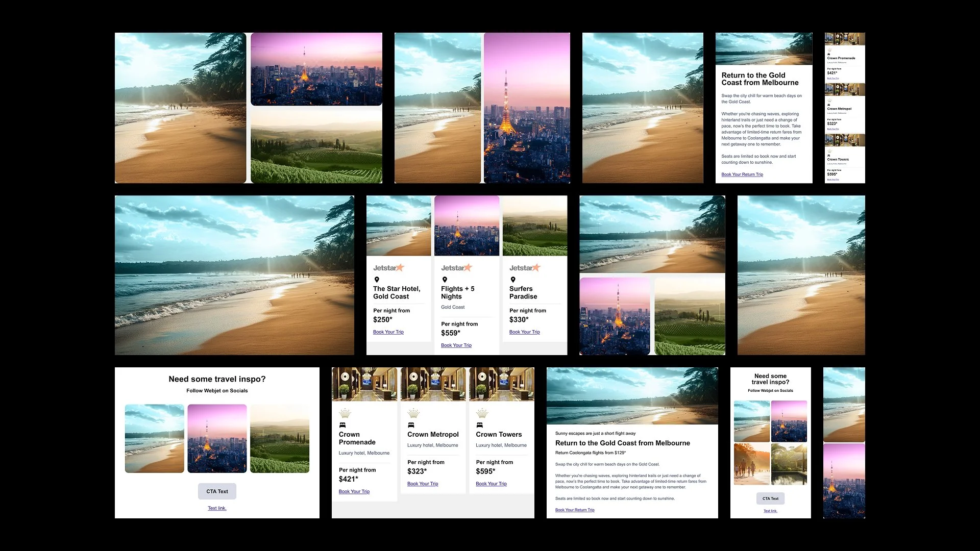The width and height of the screenshot is (980, 551).
Task: Click the bed icon above Crown Promenade heading
Action: (342, 425)
